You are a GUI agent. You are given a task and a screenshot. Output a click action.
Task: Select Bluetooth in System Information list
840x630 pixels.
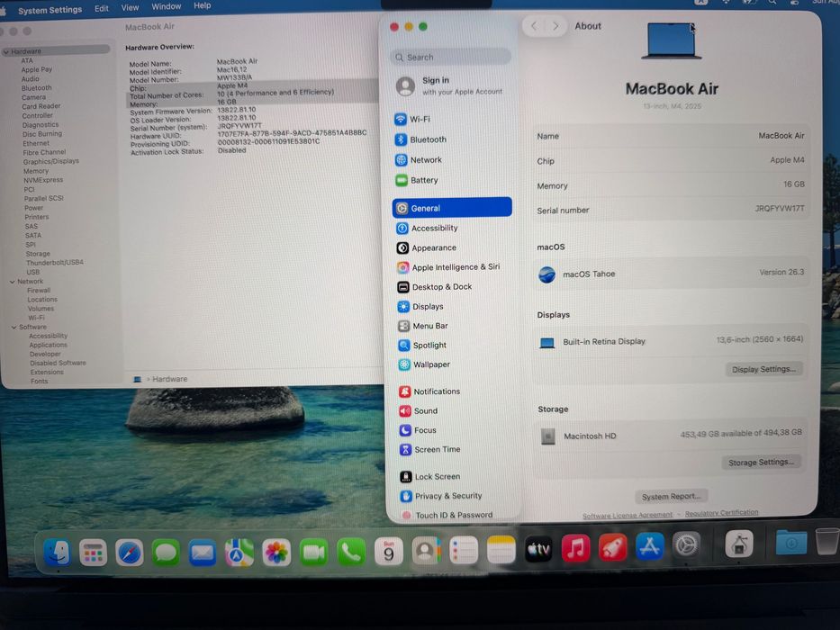(36, 88)
